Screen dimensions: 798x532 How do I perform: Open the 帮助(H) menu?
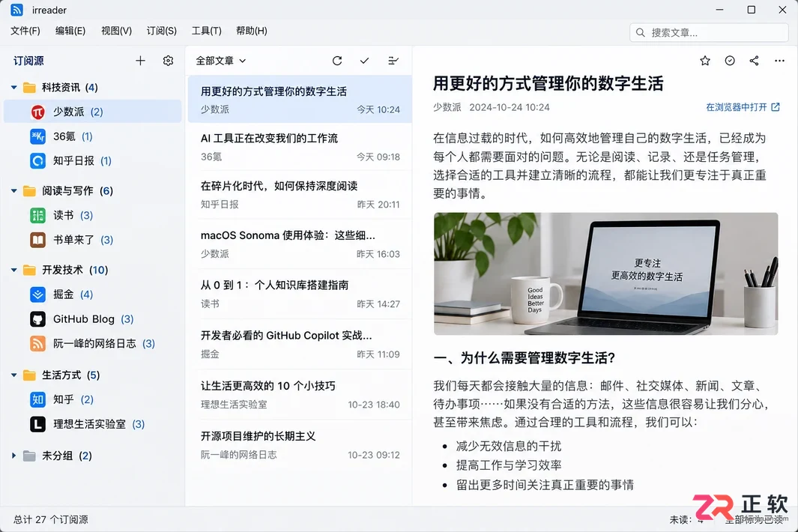252,31
